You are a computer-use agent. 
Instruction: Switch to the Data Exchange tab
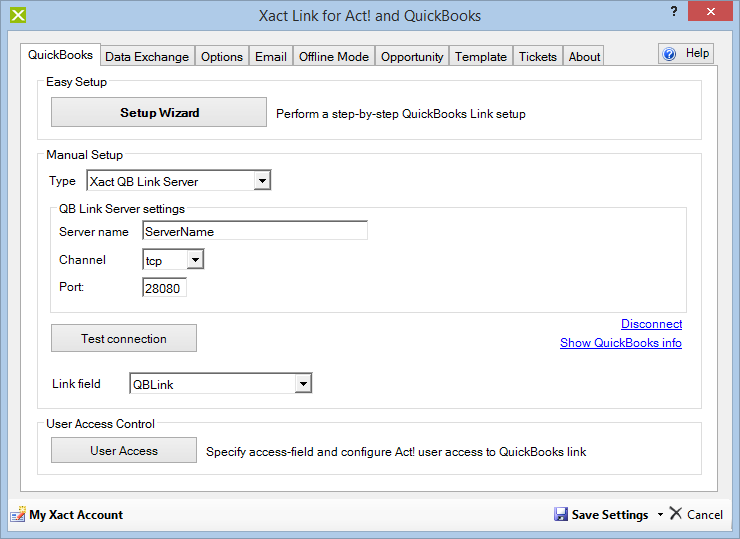[147, 57]
